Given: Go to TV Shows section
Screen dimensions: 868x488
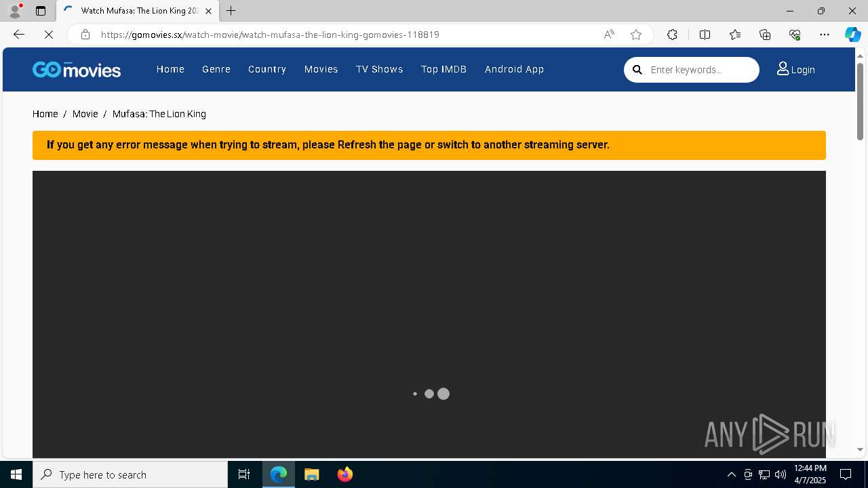Looking at the screenshot, I should 380,69.
